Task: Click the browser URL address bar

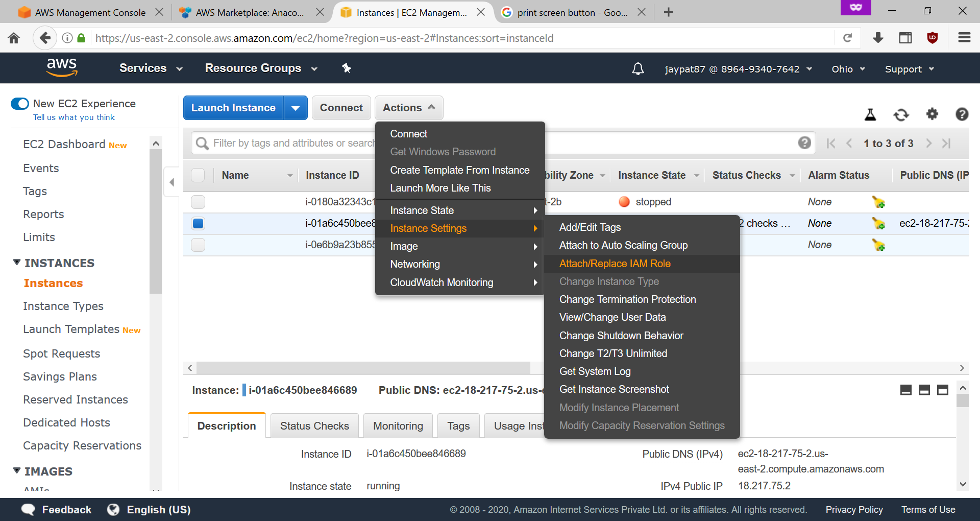Action: coord(462,38)
